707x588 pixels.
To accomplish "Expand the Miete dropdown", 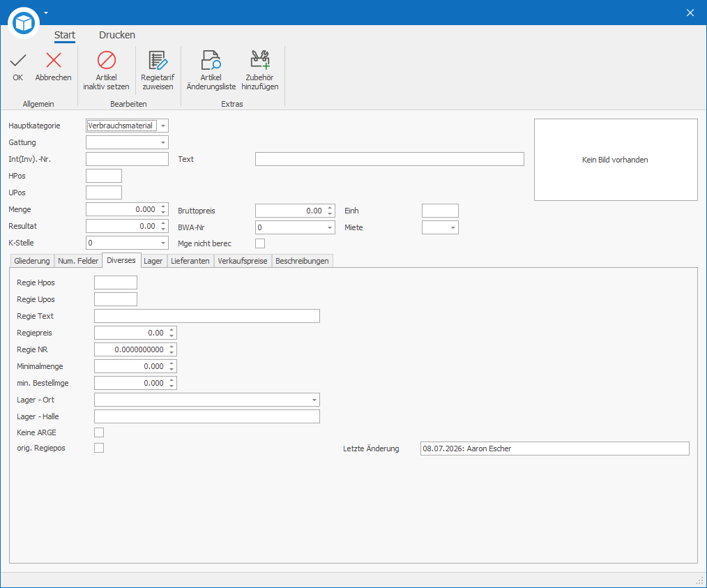I will pos(453,227).
